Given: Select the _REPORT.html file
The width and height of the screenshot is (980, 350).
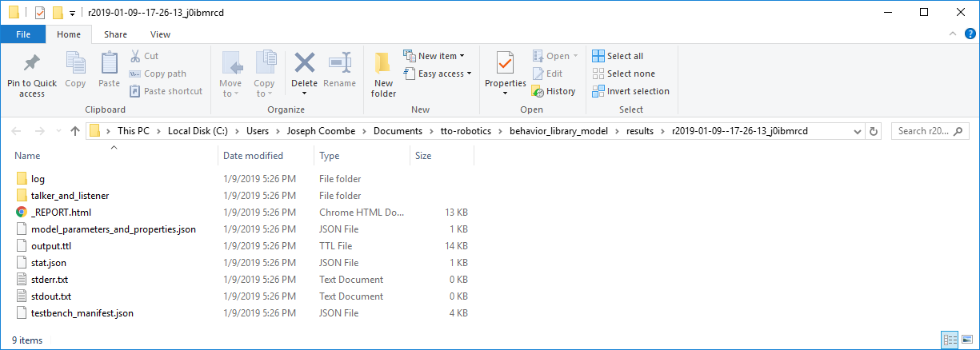Looking at the screenshot, I should [61, 213].
